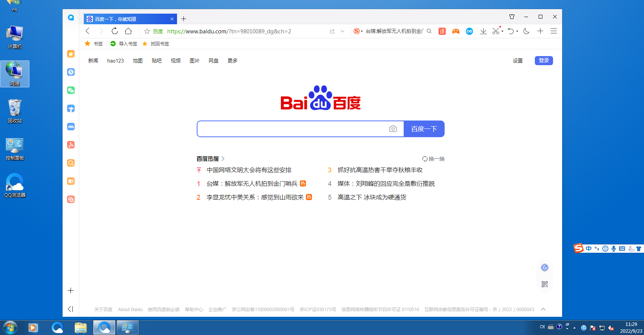The height and width of the screenshot is (335, 644).
Task: Click the sidebar blue cloud icon
Action: (71, 127)
